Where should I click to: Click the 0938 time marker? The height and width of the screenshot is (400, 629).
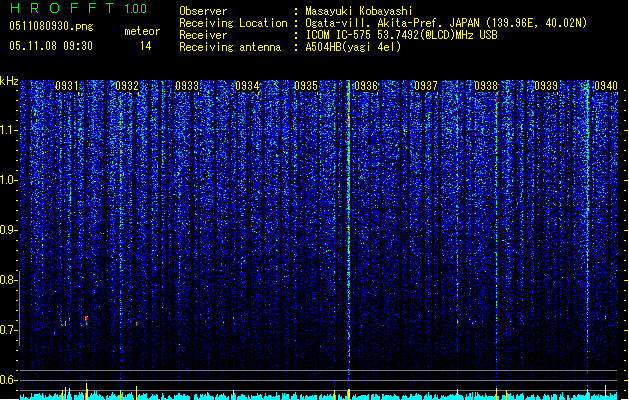pos(486,85)
